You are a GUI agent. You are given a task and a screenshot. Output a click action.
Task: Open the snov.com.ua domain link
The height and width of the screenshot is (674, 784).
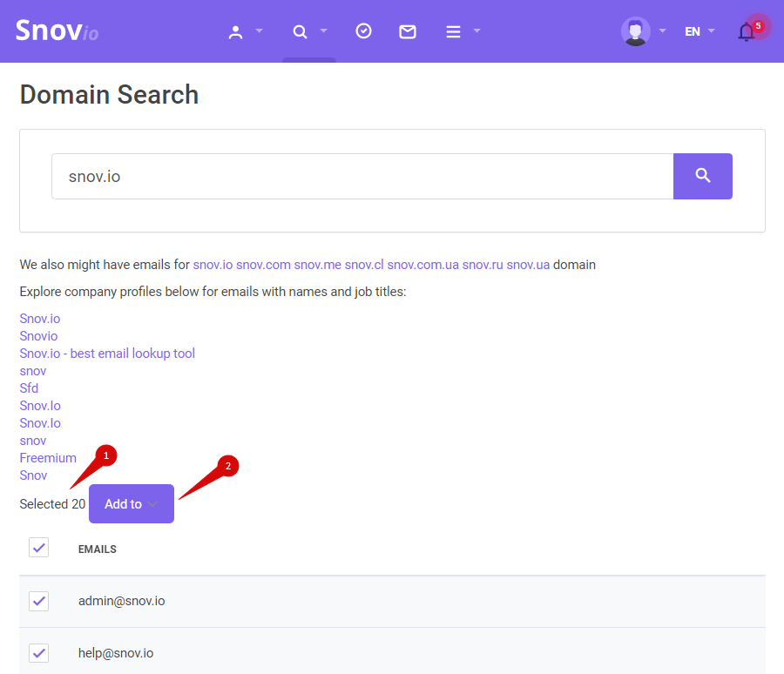click(x=423, y=265)
